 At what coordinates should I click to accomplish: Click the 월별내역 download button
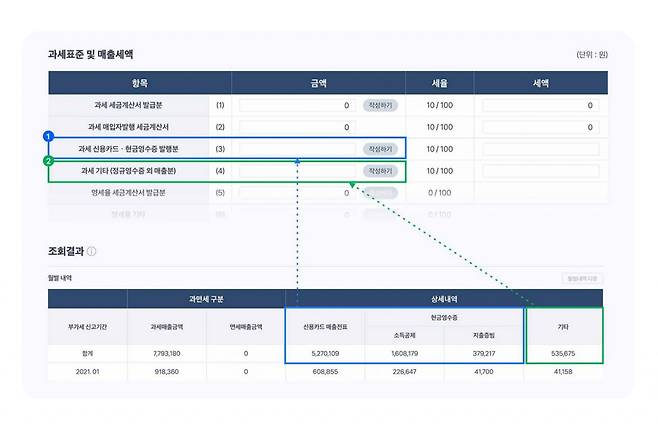582,278
